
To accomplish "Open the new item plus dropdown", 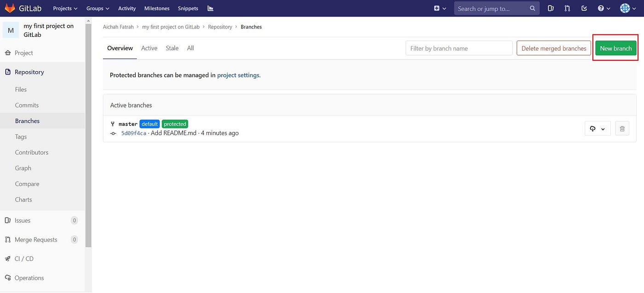I will [440, 8].
